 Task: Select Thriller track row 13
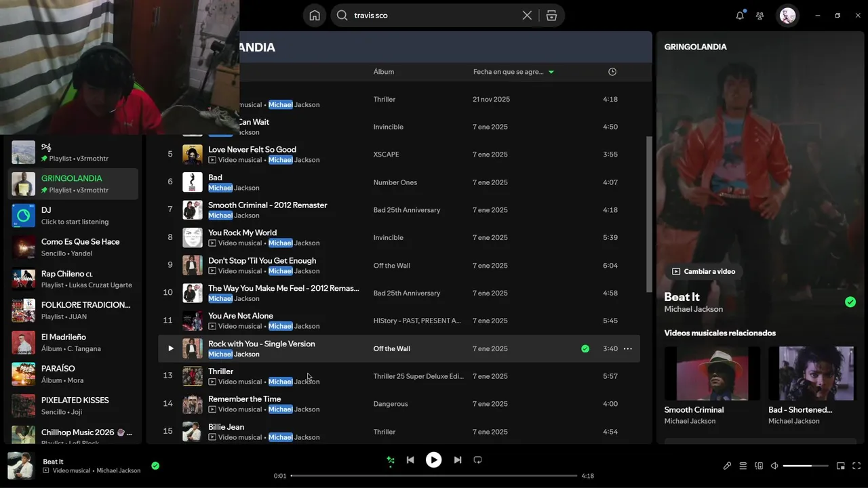pos(399,376)
